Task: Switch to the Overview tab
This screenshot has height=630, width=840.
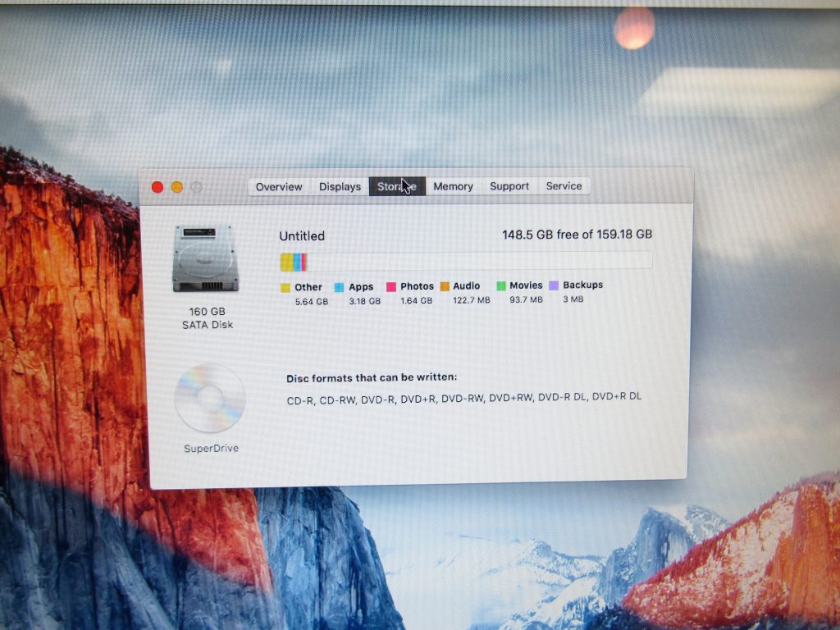Action: coord(279,186)
